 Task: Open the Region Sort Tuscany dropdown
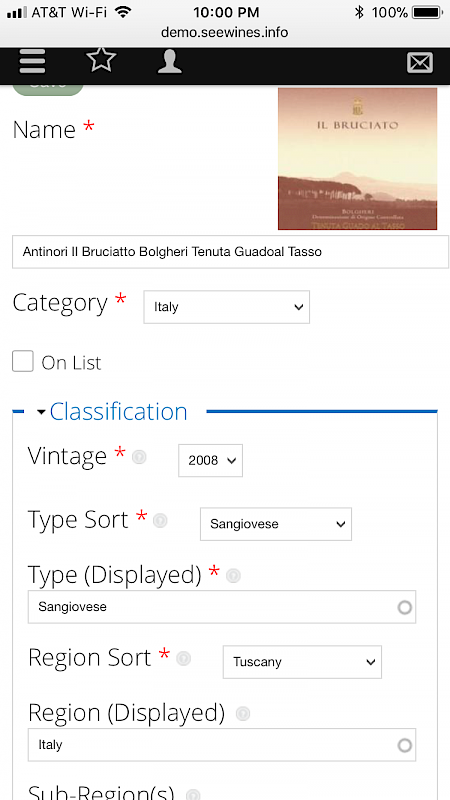302,662
